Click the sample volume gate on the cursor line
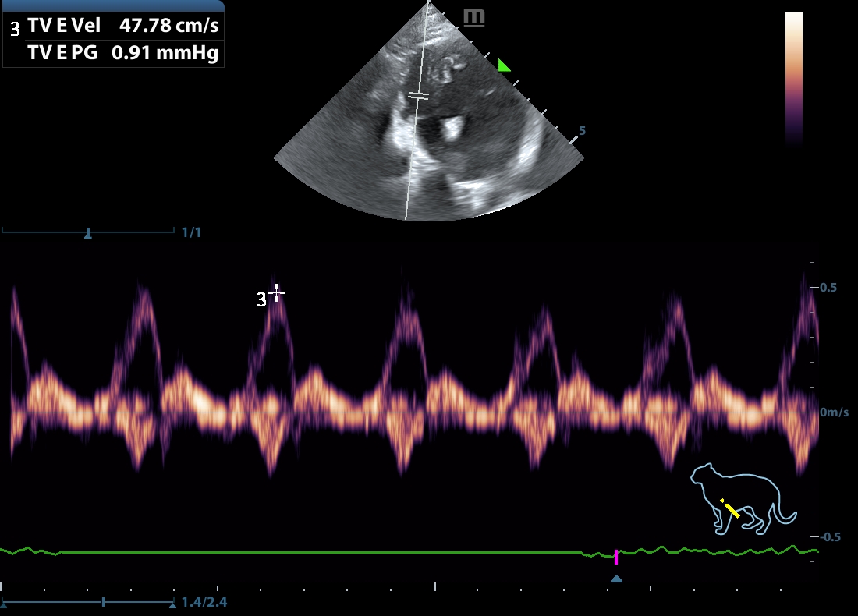 point(419,96)
